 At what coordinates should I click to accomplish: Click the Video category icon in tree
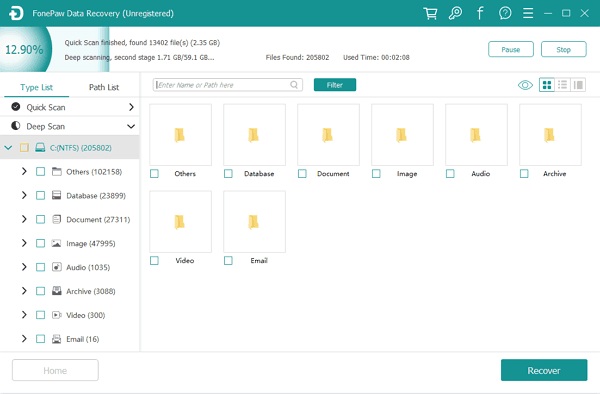[x=57, y=315]
